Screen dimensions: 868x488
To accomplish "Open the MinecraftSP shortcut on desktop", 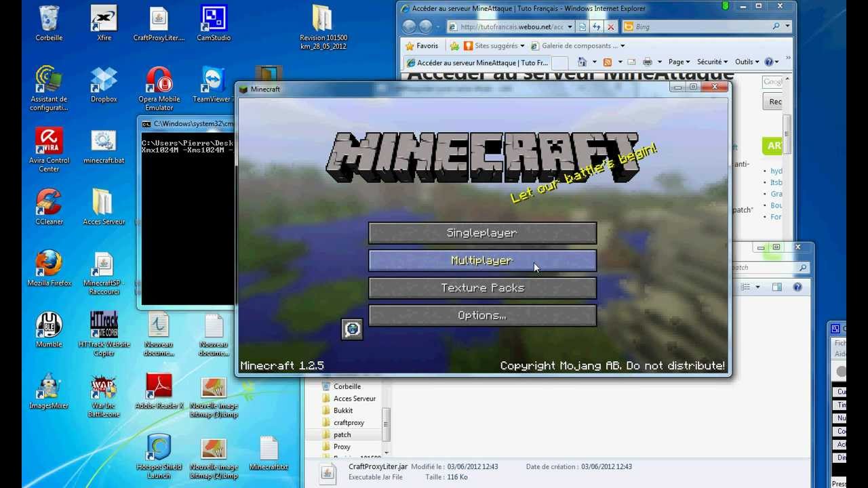I will 104,272.
